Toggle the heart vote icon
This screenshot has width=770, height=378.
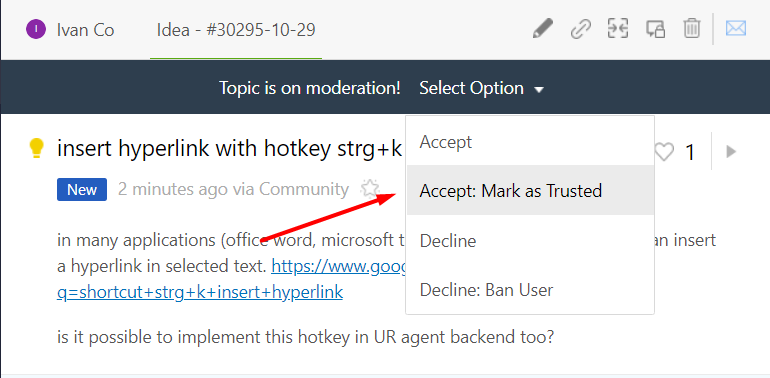click(664, 152)
